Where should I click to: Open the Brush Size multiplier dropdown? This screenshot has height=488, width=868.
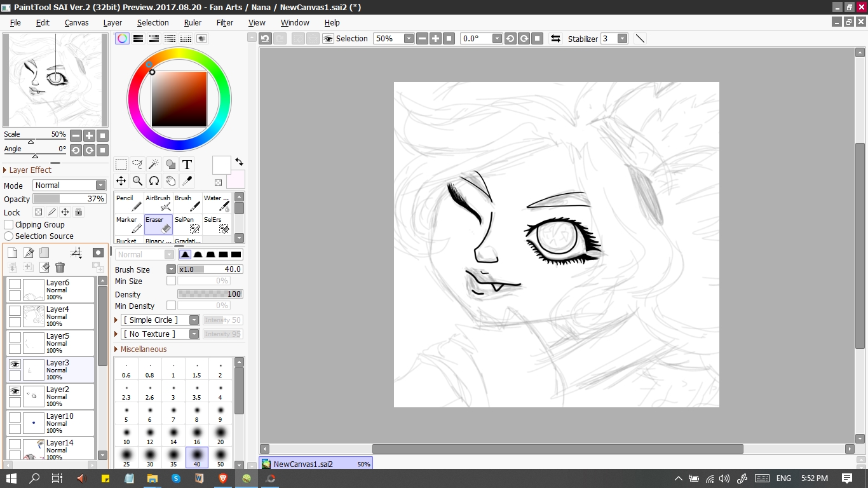tap(171, 269)
